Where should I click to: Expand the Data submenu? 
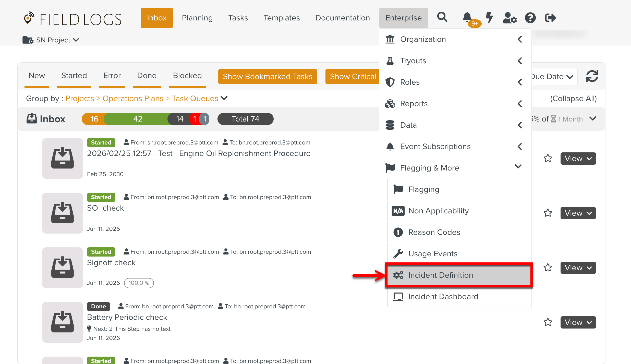pos(455,125)
